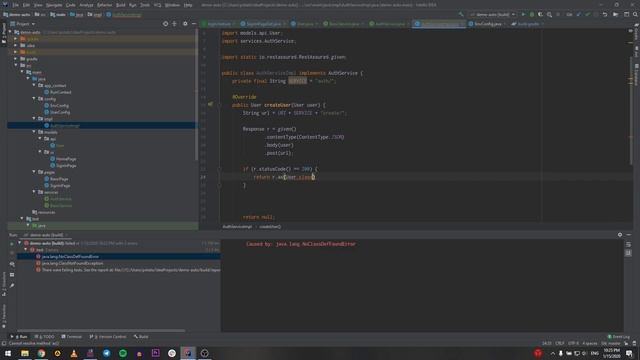Viewport: 640px width, 360px height.
Task: Collapse the src folder node
Action: pyautogui.click(x=16, y=65)
